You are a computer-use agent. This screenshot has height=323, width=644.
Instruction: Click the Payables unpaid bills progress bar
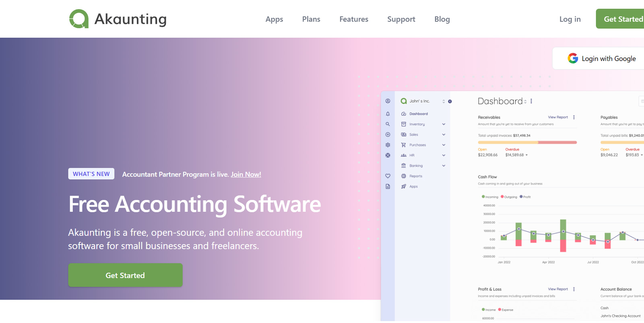(x=622, y=142)
